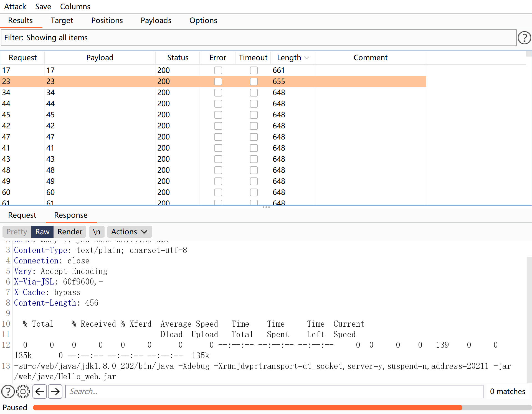Screen dimensions: 532x414
Task: Select the row for request 44
Action: tap(213, 104)
